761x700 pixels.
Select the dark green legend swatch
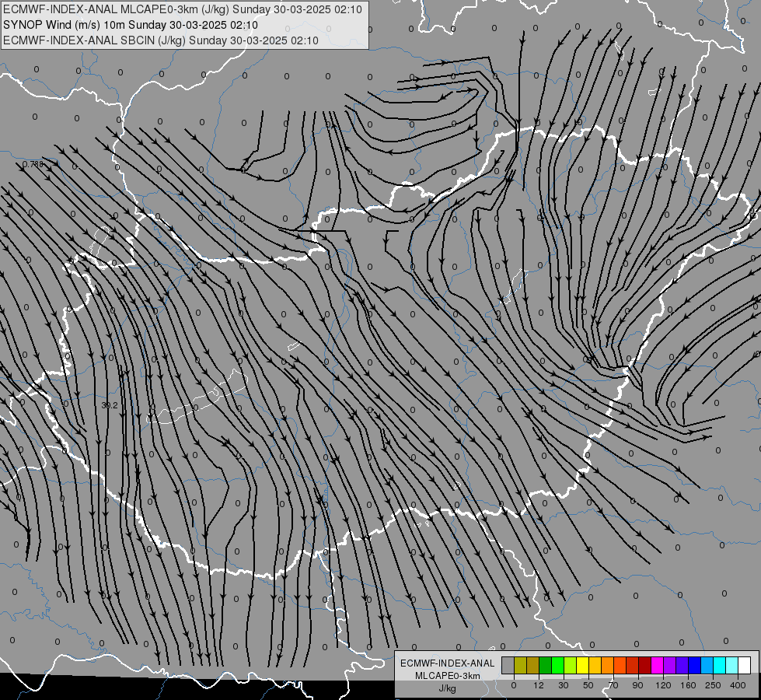click(546, 665)
